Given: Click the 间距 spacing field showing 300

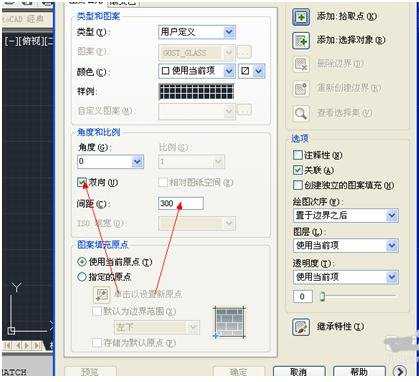Looking at the screenshot, I should pyautogui.click(x=181, y=203).
